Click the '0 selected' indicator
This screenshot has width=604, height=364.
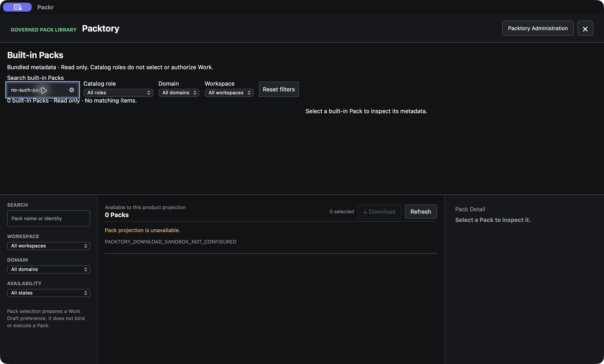click(x=342, y=212)
